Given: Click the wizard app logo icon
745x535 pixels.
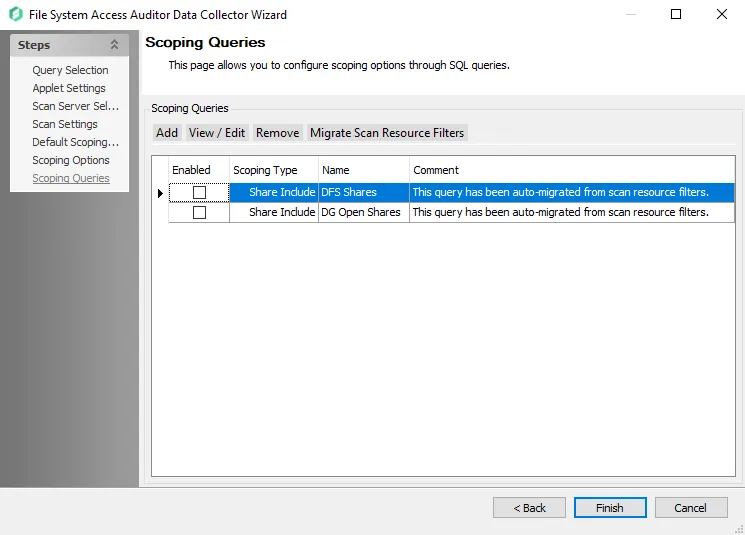Looking at the screenshot, I should [x=16, y=14].
